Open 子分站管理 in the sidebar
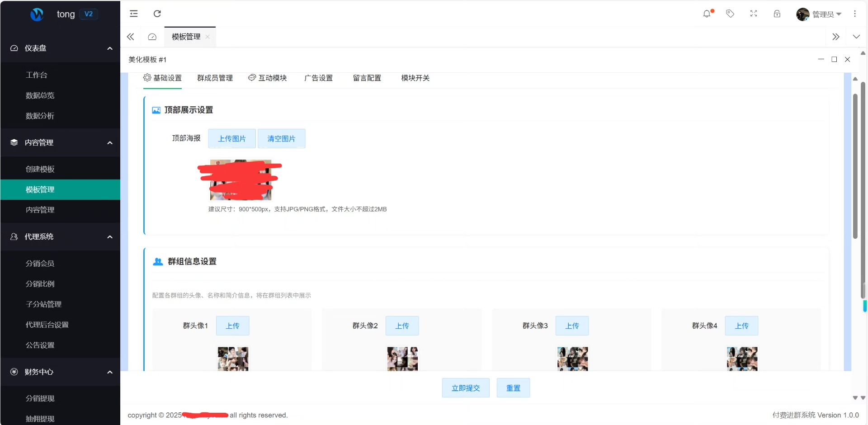This screenshot has width=868, height=425. (x=60, y=304)
